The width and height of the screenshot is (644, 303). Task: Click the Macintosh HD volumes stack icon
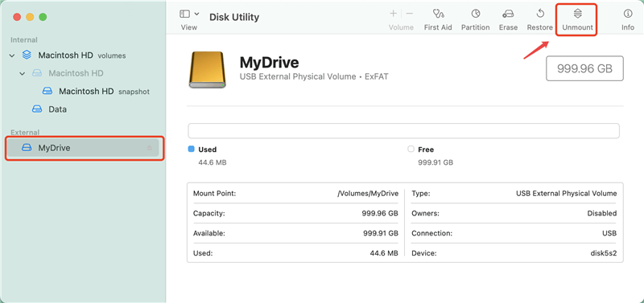coord(27,55)
